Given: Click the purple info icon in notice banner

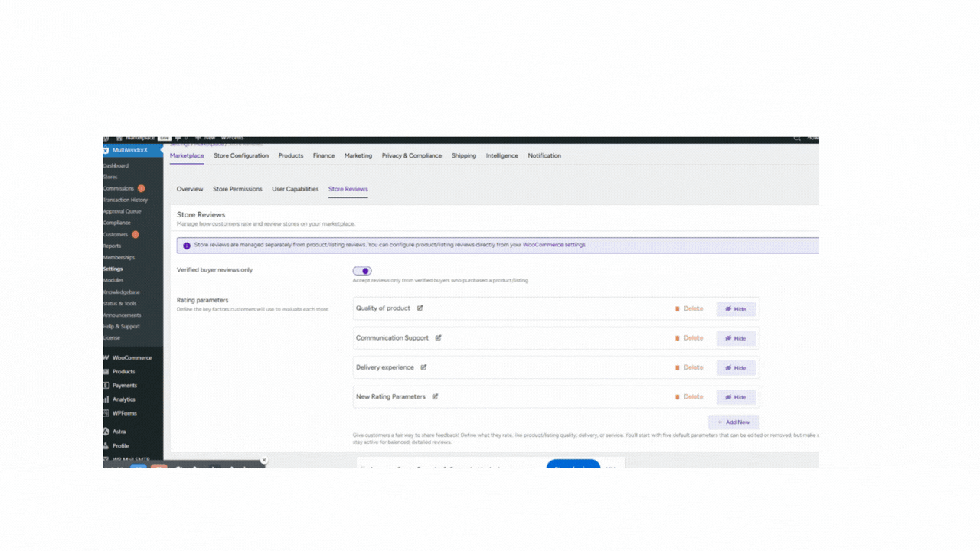Looking at the screenshot, I should pos(186,246).
